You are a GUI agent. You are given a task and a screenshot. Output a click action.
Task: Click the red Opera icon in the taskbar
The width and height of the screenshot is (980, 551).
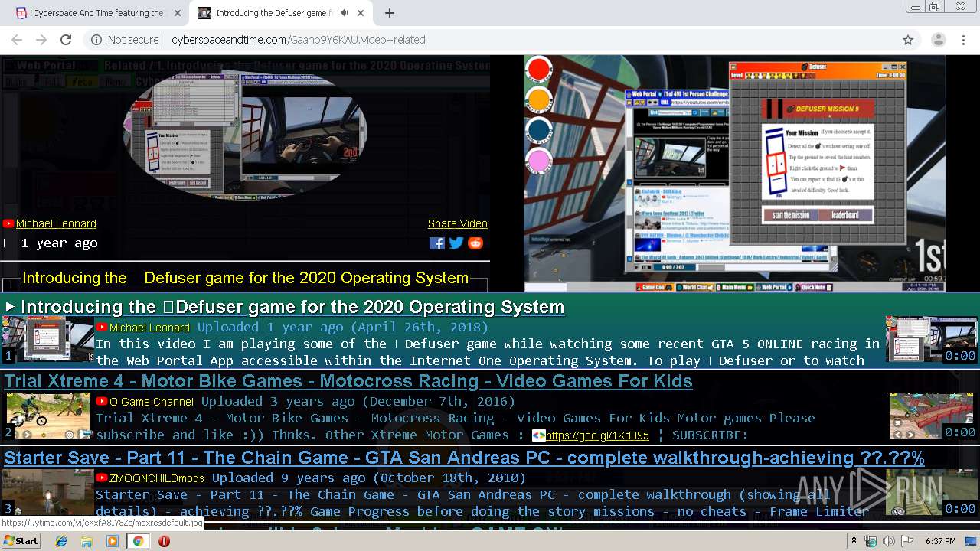(x=164, y=540)
